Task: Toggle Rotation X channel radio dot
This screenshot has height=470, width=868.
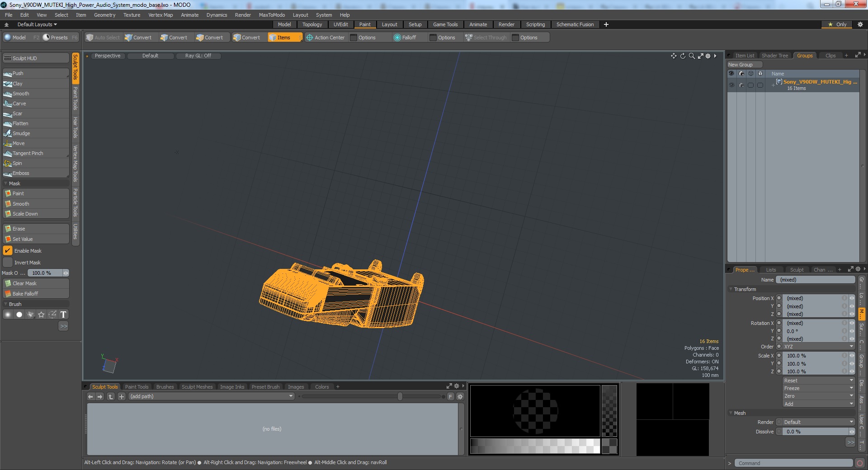Action: point(779,323)
